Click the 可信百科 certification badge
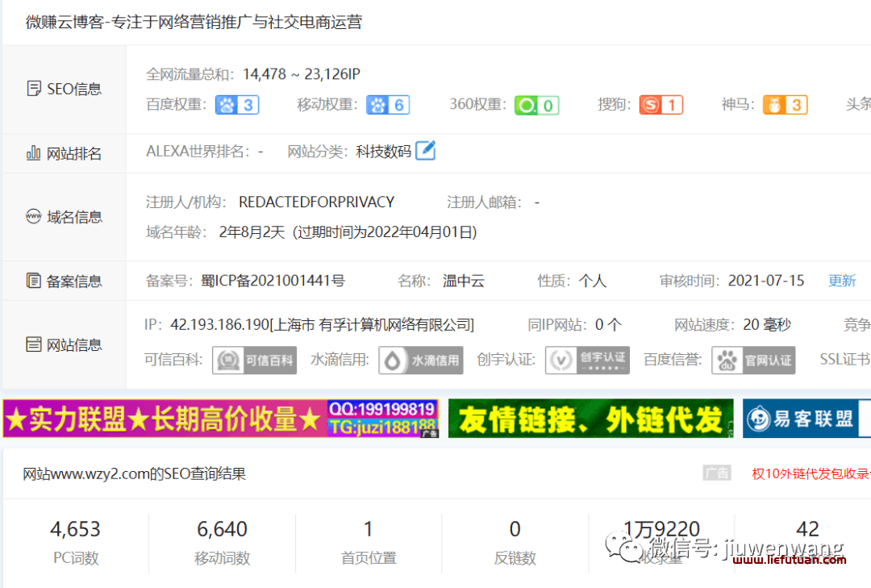 coord(254,361)
